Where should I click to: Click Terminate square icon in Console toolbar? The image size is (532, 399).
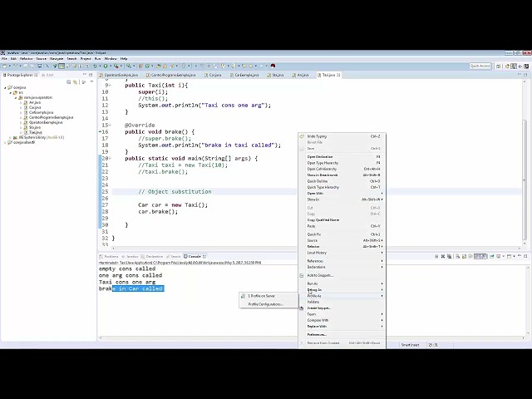pyautogui.click(x=436, y=256)
